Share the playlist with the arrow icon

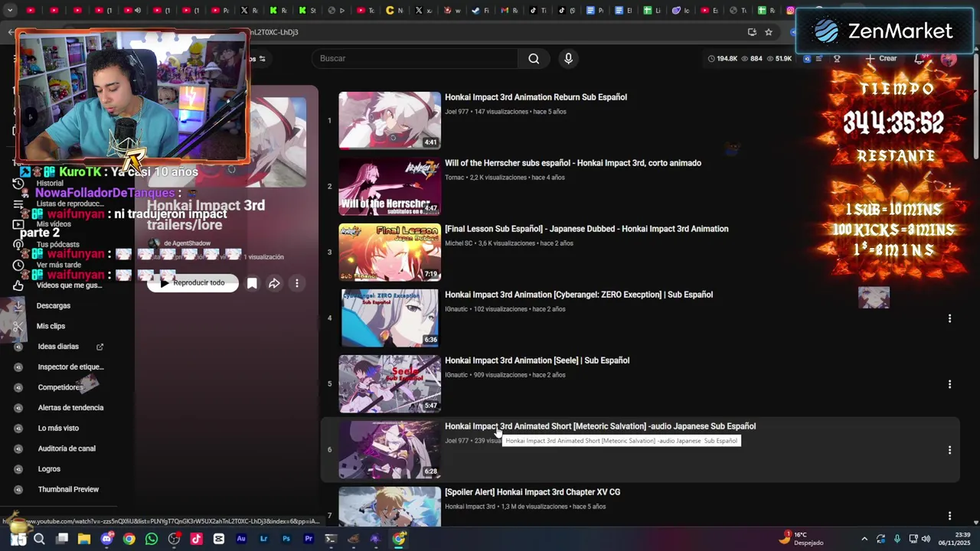coord(274,283)
